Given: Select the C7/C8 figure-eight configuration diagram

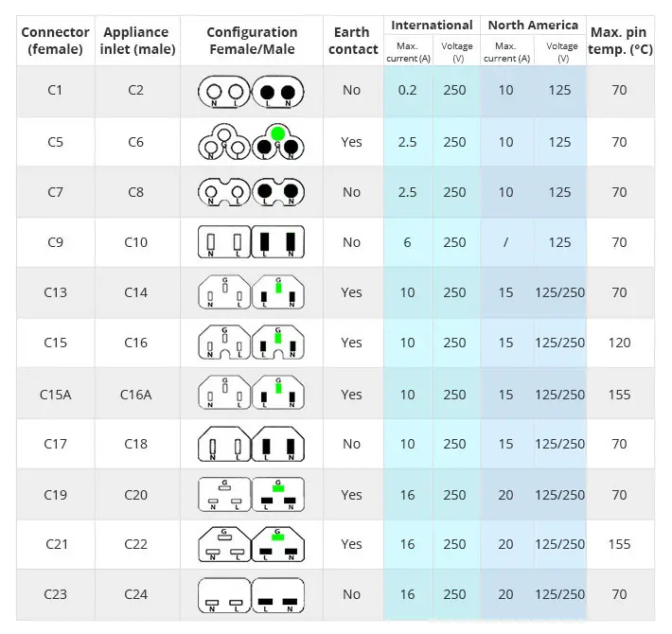Looking at the screenshot, I should point(251,192).
